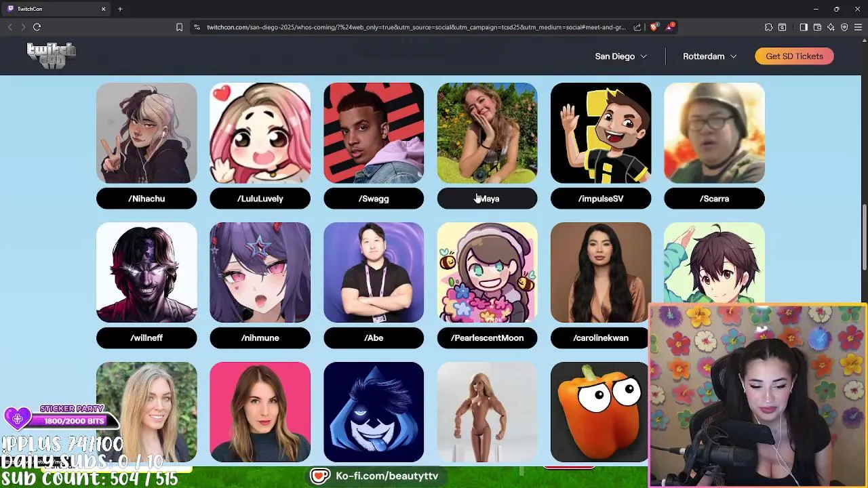This screenshot has height=488, width=868.
Task: Open the /impulseSV name link
Action: click(601, 199)
